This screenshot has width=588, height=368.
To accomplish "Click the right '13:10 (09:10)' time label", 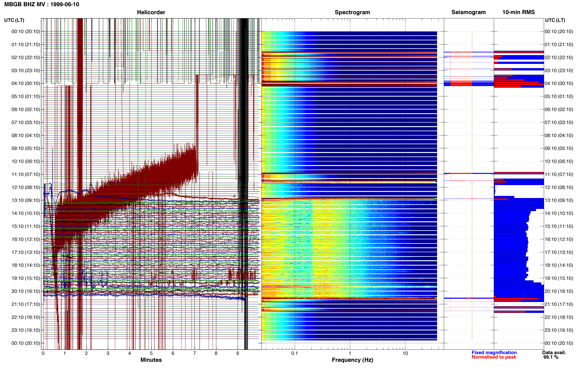I will click(x=559, y=200).
